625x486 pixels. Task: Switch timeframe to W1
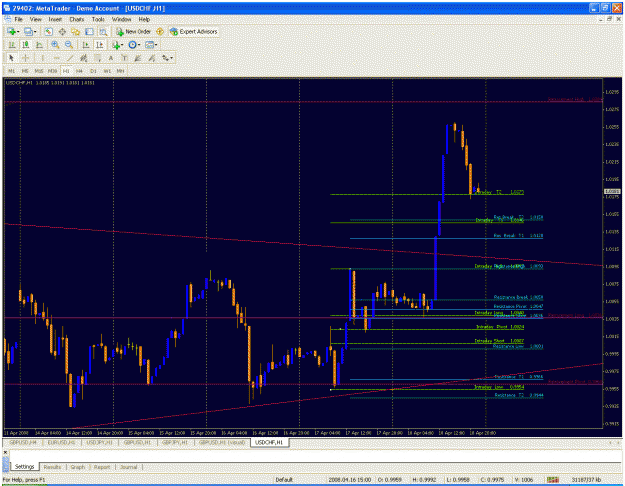point(107,71)
